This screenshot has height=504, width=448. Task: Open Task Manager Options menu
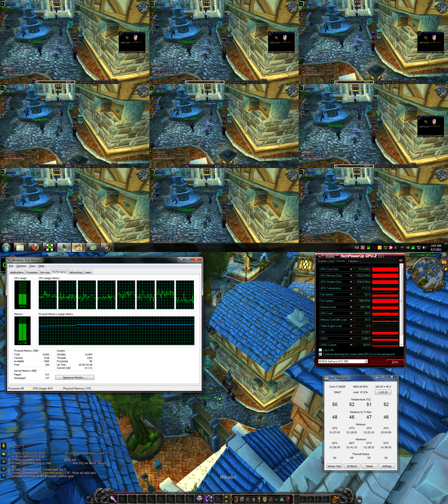(x=21, y=266)
